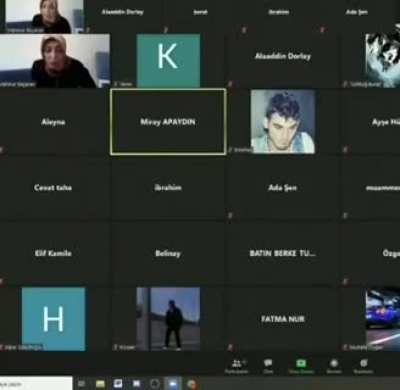The width and height of the screenshot is (400, 390).
Task: Select the K avatar participant tile
Action: click(168, 60)
